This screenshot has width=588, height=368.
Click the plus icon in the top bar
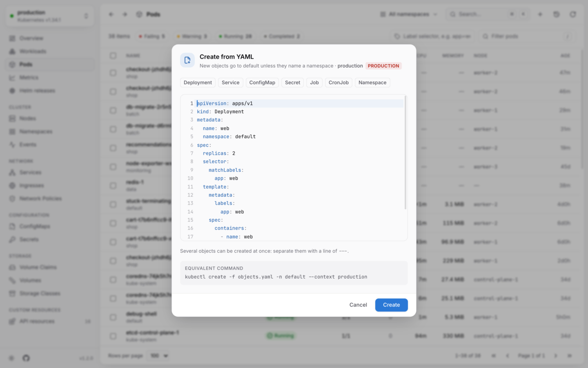click(x=540, y=14)
